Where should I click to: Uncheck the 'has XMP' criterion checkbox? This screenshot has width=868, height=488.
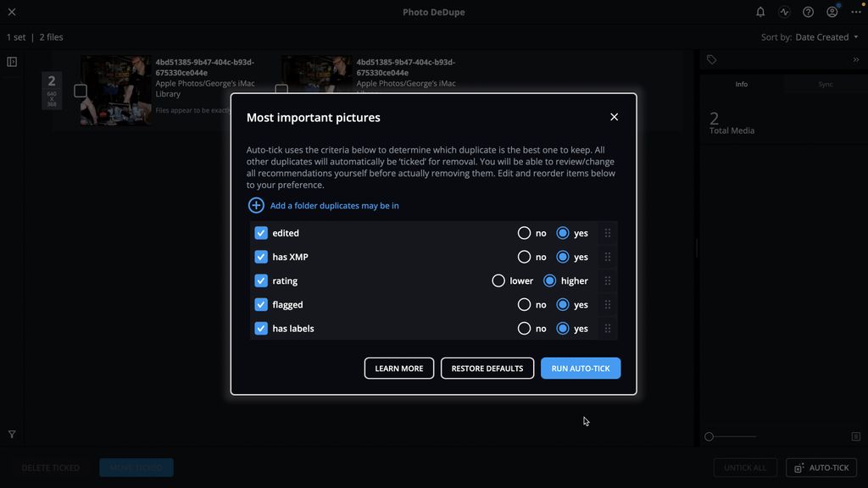[x=261, y=257]
